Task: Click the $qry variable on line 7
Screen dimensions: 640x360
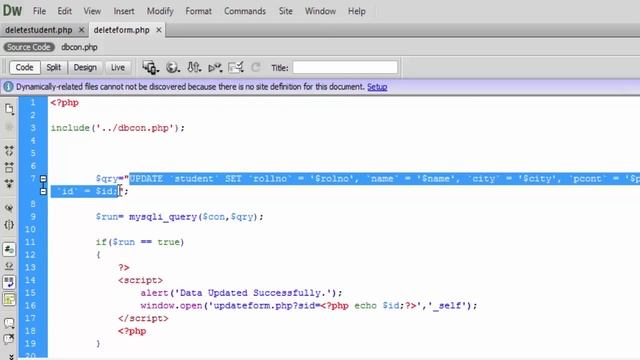Action: [x=107, y=179]
